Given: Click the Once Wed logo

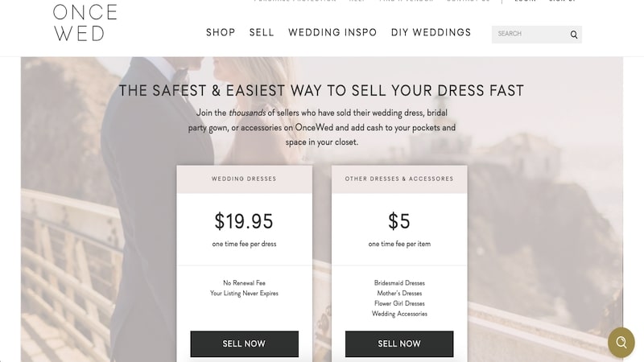Looking at the screenshot, I should pos(85,23).
